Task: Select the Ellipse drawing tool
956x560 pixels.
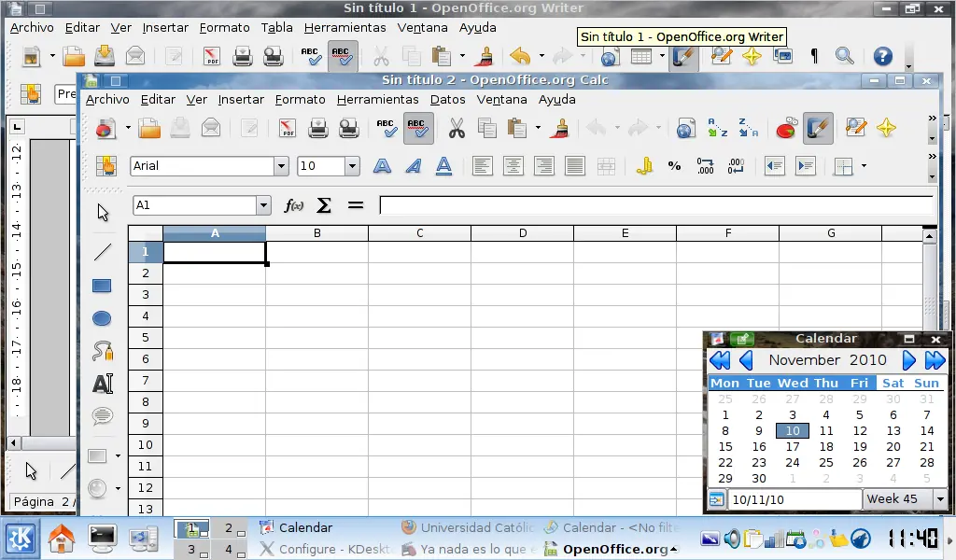Action: [x=102, y=318]
